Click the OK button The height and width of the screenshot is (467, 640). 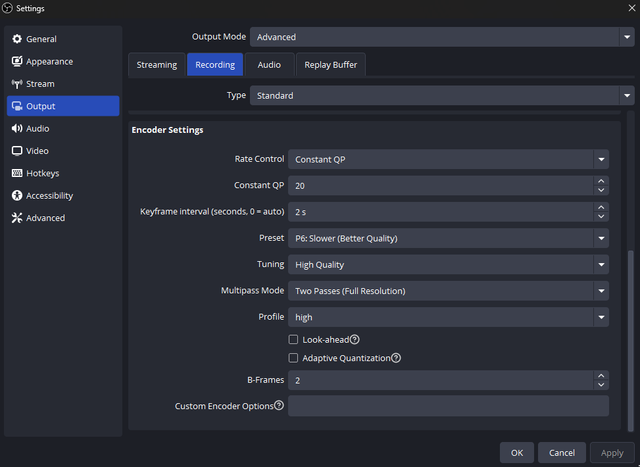pos(517,453)
